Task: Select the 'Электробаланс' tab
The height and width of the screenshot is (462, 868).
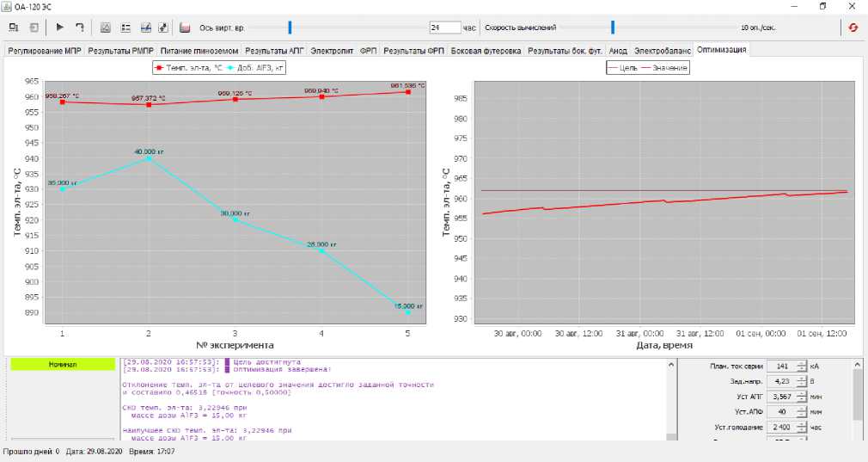Action: click(x=663, y=51)
